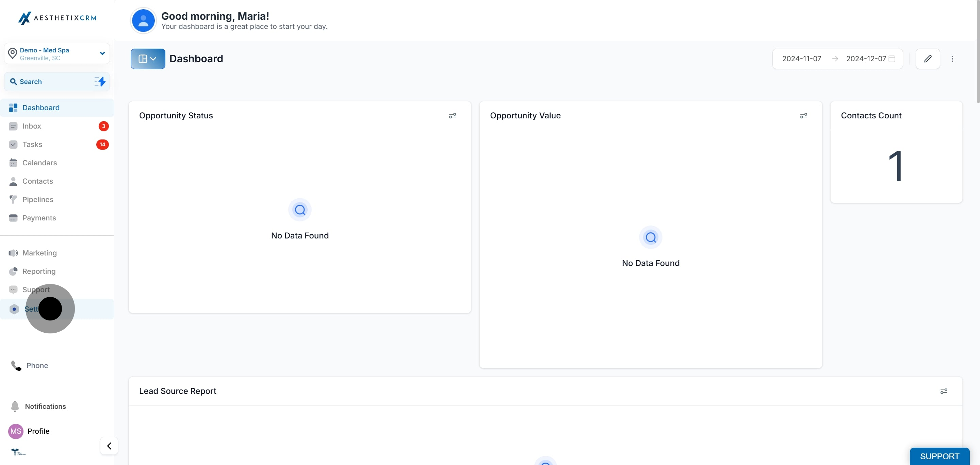The width and height of the screenshot is (980, 465).
Task: Open Lead Source Report filter icon
Action: (944, 391)
